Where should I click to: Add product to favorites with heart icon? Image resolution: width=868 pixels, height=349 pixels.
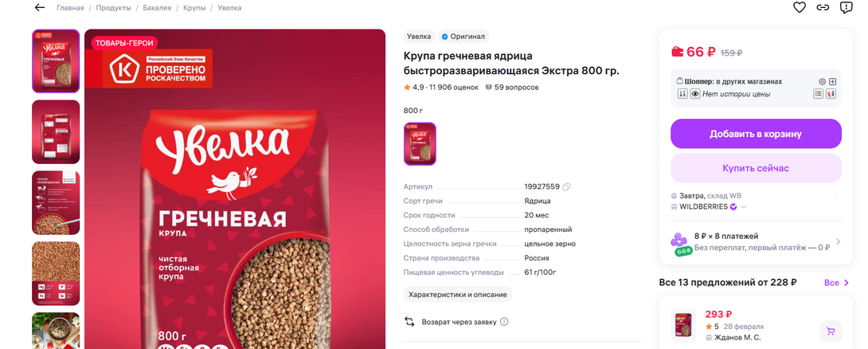coord(799,8)
